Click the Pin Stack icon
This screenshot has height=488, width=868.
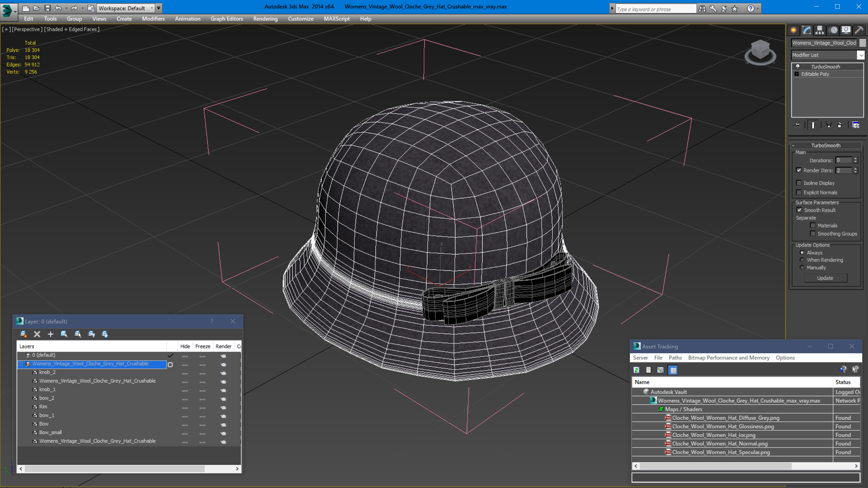tap(797, 125)
